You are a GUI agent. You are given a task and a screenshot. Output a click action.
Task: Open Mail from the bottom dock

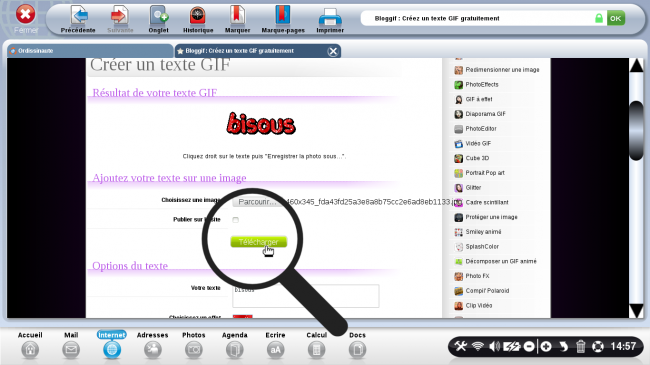coord(71,350)
